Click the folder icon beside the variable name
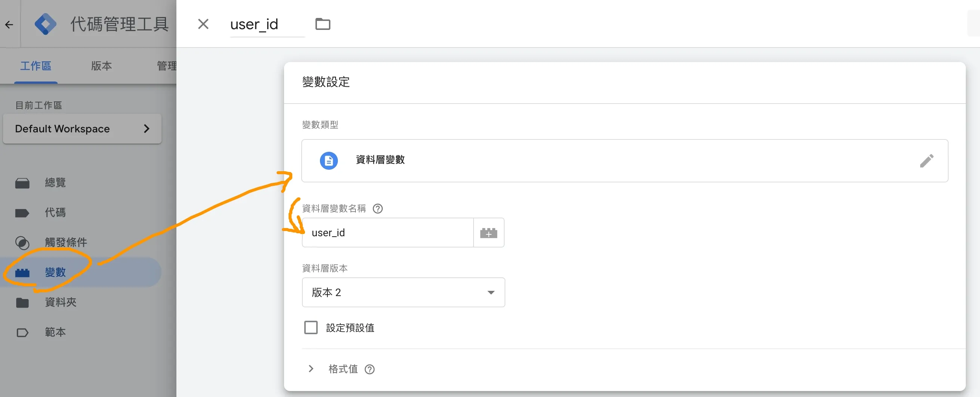The width and height of the screenshot is (980, 397). [323, 24]
